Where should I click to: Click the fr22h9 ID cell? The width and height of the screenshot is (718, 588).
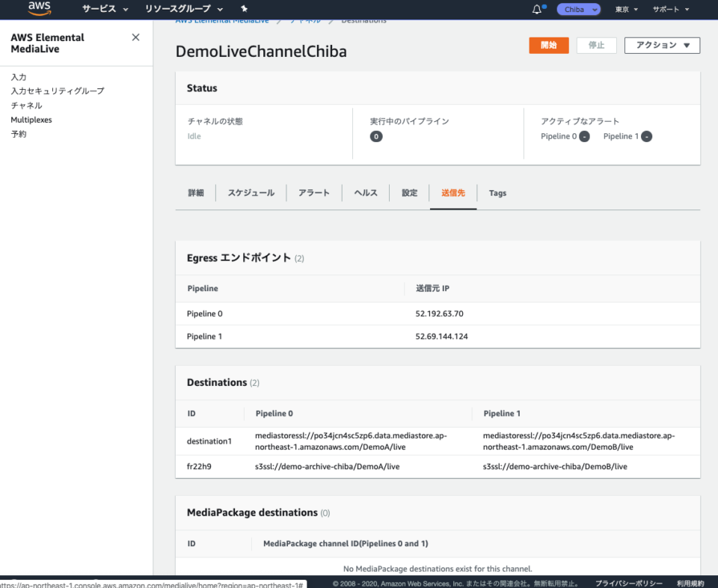[x=199, y=467]
